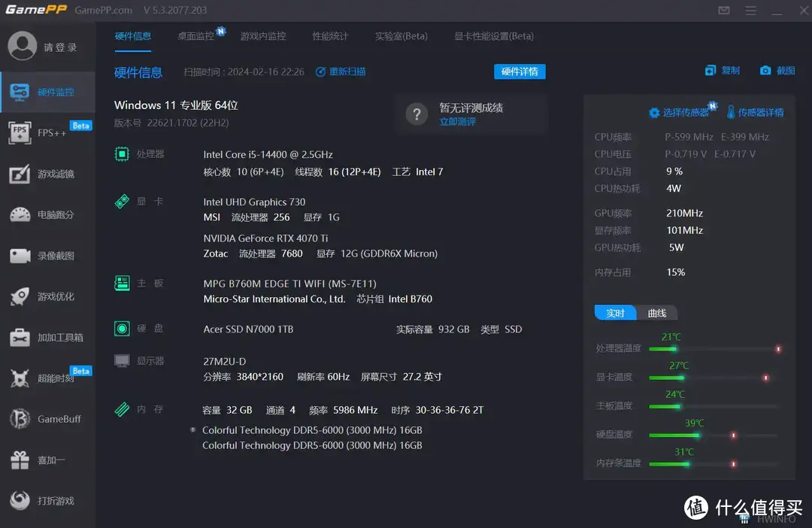Click 截图 screenshot camera button
Image resolution: width=812 pixels, height=528 pixels.
[x=777, y=71]
